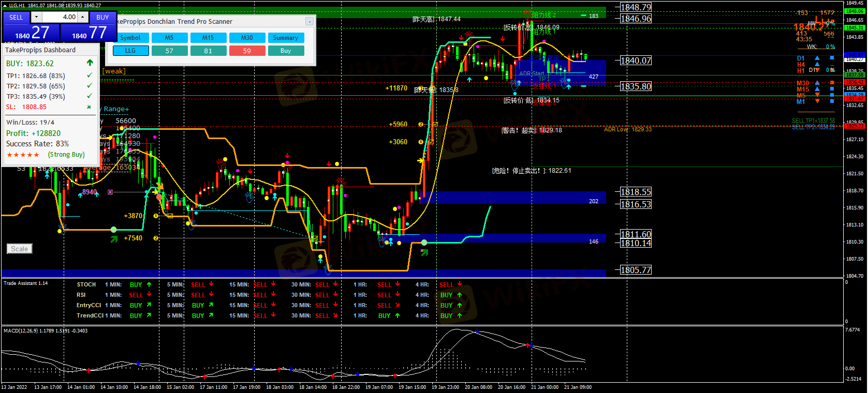Viewport: 868px width, 393px height.
Task: Click the lot size field showing 4.00
Action: tap(60, 17)
